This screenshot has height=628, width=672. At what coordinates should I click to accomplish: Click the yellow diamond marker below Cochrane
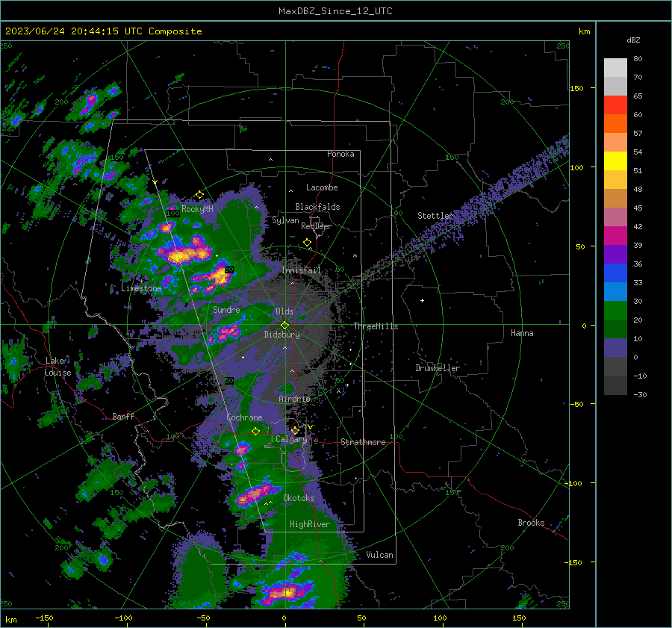256,431
